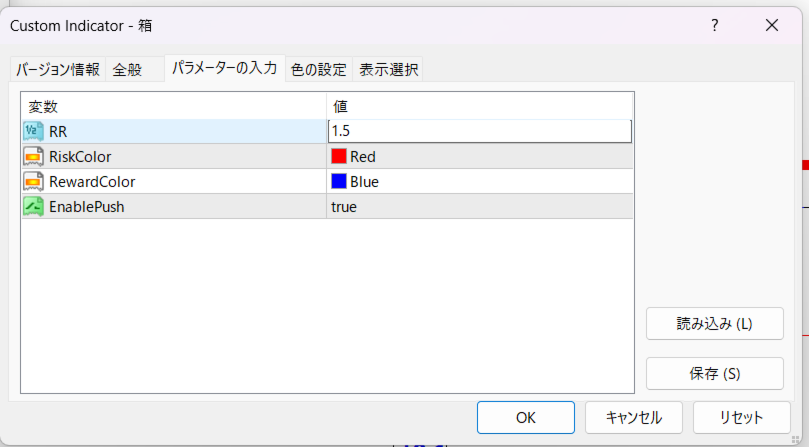Switch to the バージョン情報 tab
This screenshot has width=809, height=447.
pos(58,69)
